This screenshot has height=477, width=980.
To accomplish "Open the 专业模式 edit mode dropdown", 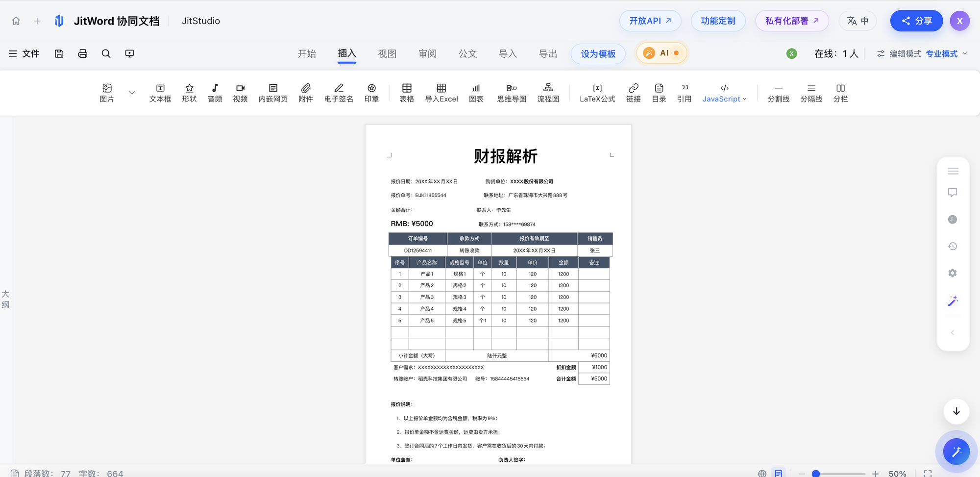I will [x=947, y=54].
